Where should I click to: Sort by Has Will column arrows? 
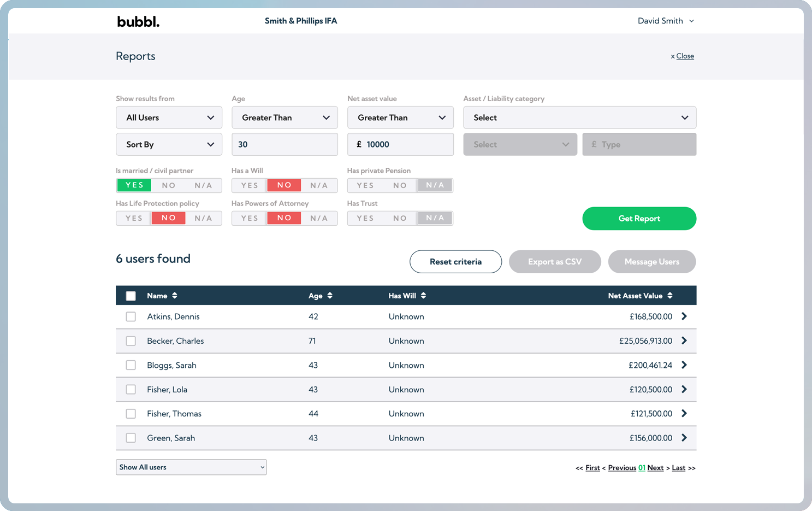424,296
